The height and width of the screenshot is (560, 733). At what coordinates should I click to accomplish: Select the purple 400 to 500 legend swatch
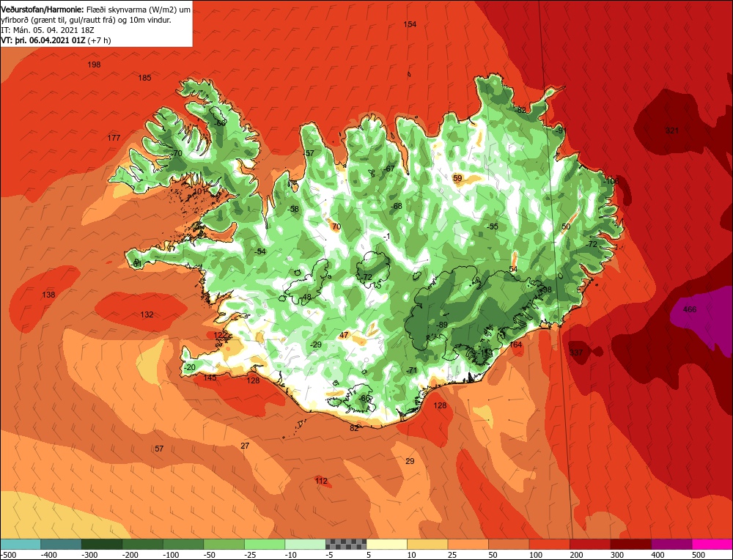(x=671, y=544)
